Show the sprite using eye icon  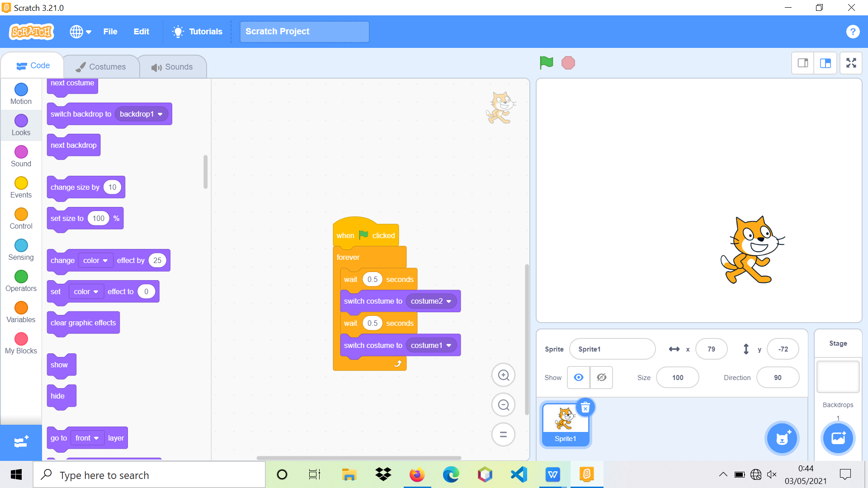click(579, 377)
